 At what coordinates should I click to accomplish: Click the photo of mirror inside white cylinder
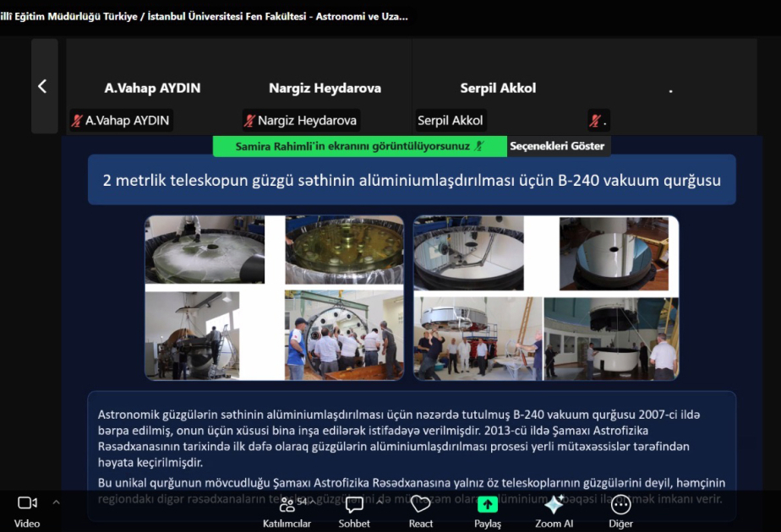[614, 252]
